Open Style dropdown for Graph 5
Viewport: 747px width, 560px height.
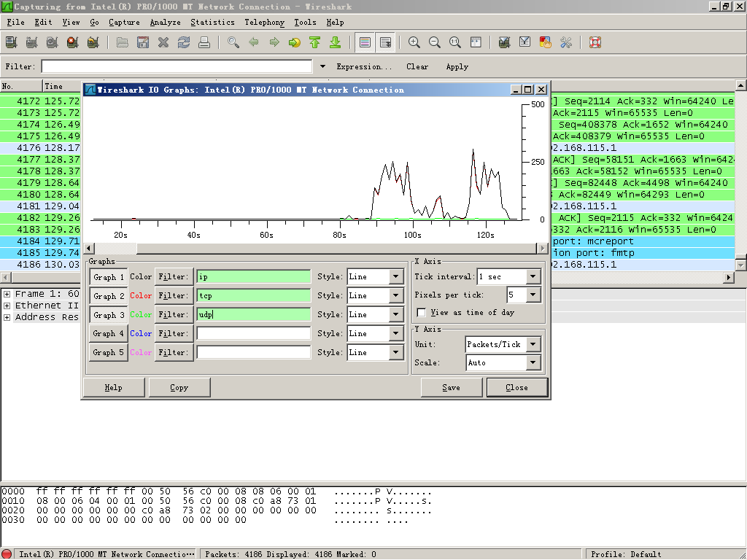(396, 352)
